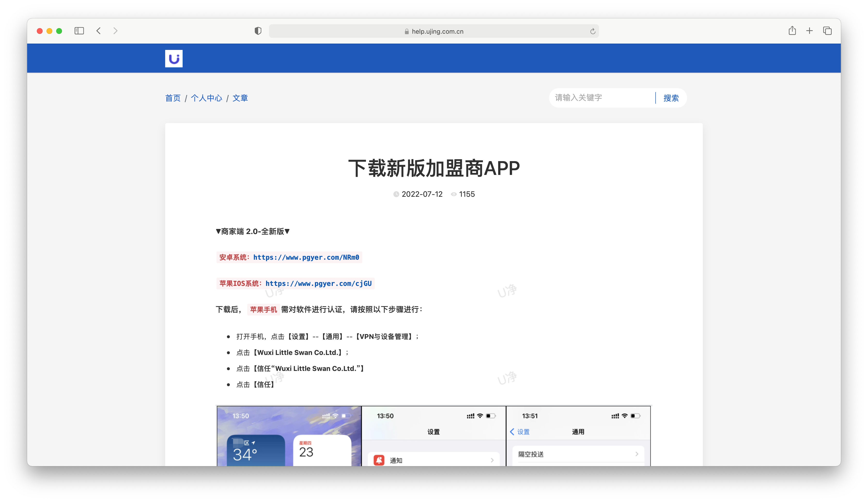This screenshot has height=502, width=868.
Task: Open the iOS pgyer.com/cjGU download link
Action: coord(318,283)
